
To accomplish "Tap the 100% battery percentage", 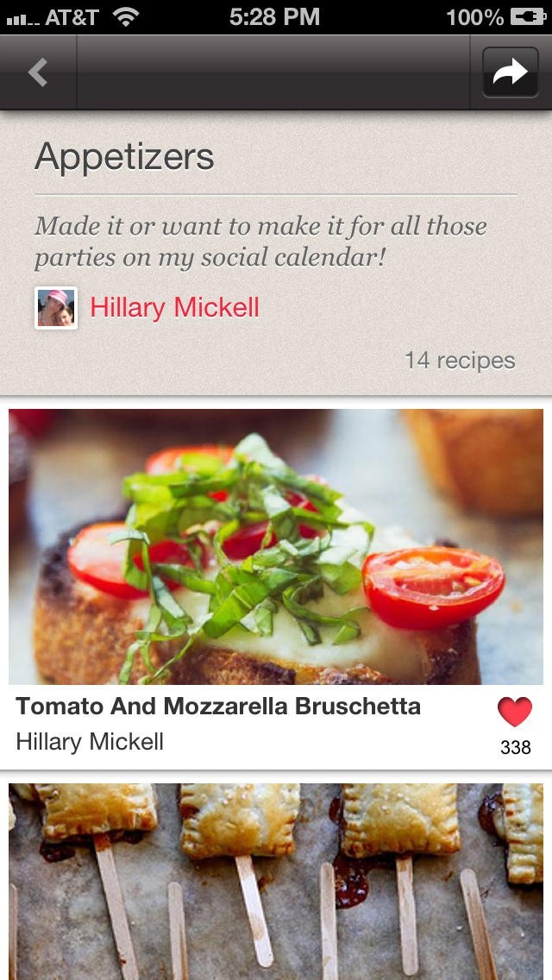I will coord(474,16).
